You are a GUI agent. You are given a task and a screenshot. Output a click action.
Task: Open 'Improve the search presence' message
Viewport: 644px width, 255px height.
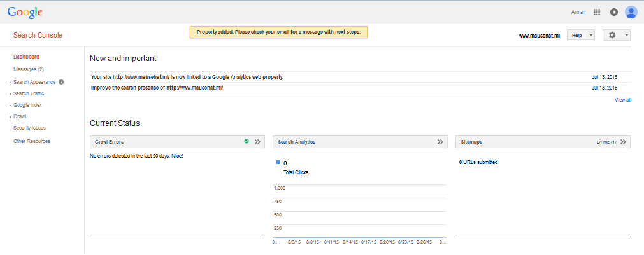click(157, 88)
